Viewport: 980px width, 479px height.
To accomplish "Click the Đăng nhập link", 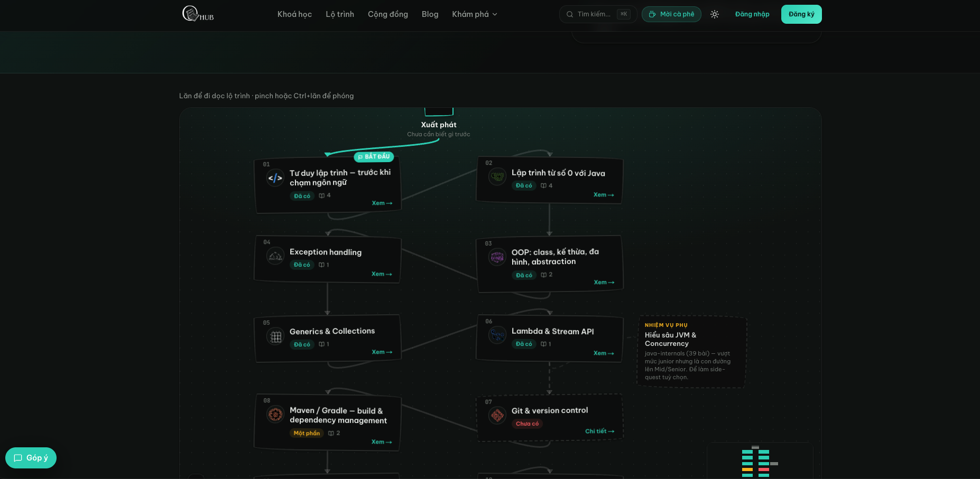I will click(x=752, y=14).
